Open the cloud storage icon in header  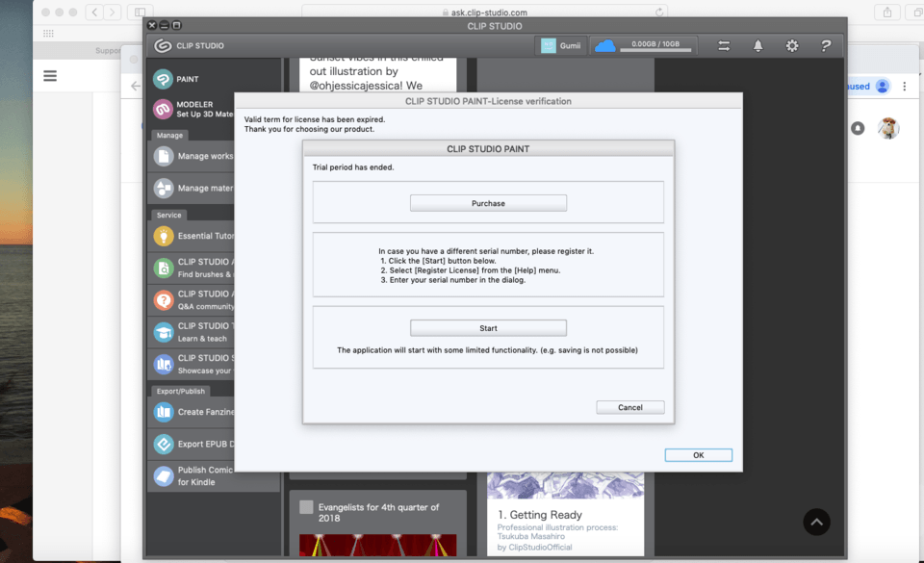(604, 45)
